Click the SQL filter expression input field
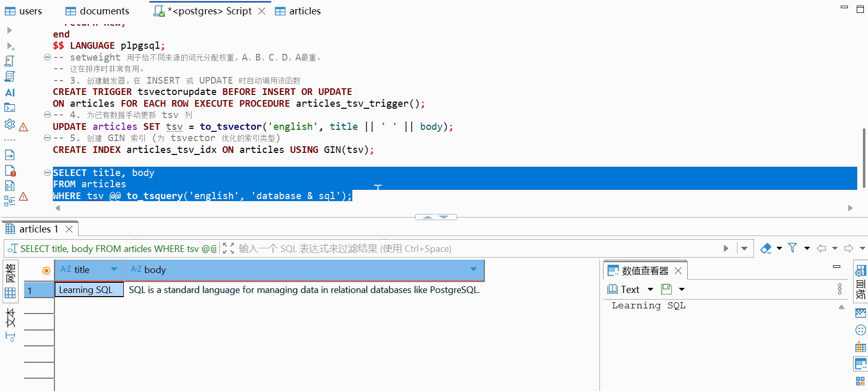Image resolution: width=868 pixels, height=391 pixels. 462,248
